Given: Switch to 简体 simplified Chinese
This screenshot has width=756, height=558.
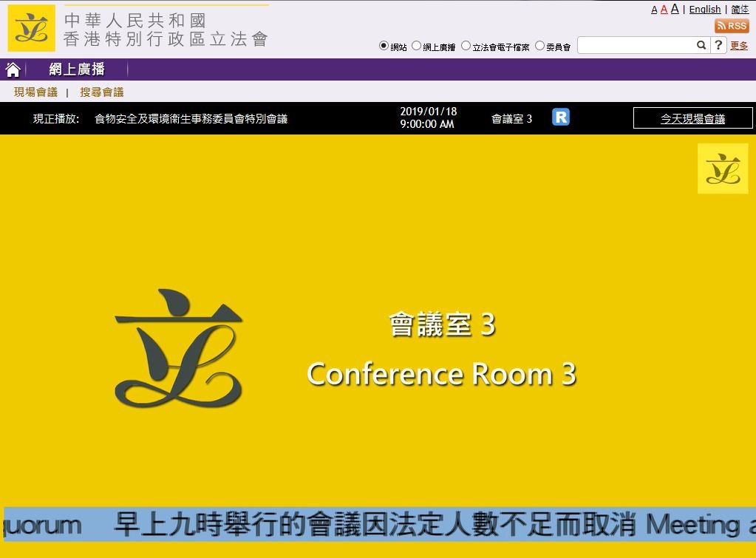Looking at the screenshot, I should click(739, 9).
